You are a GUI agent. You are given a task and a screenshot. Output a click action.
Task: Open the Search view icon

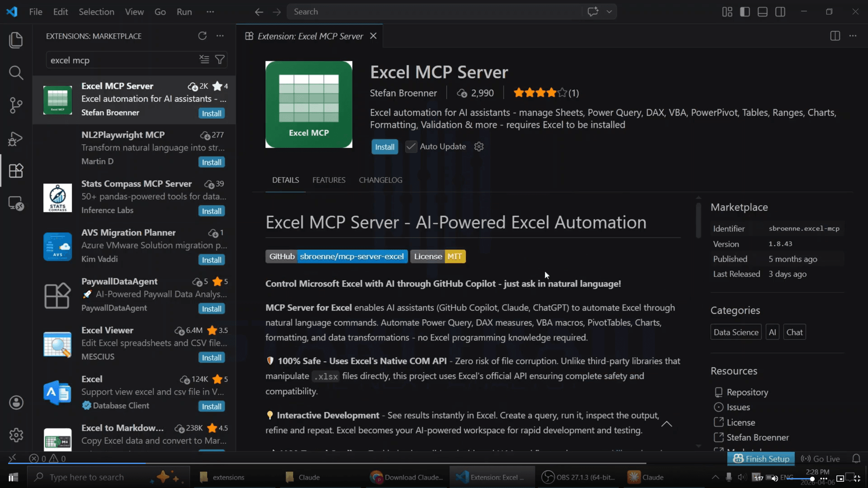click(x=16, y=72)
